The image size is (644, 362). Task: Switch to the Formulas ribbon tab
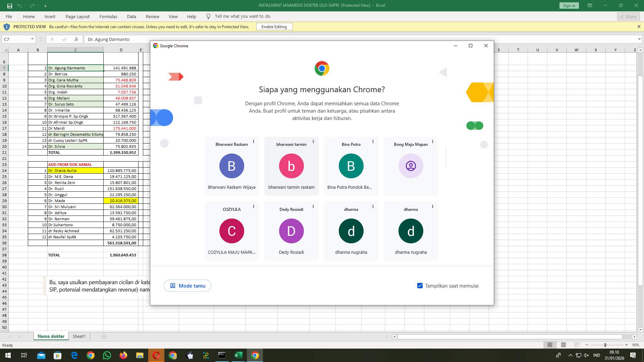(108, 16)
